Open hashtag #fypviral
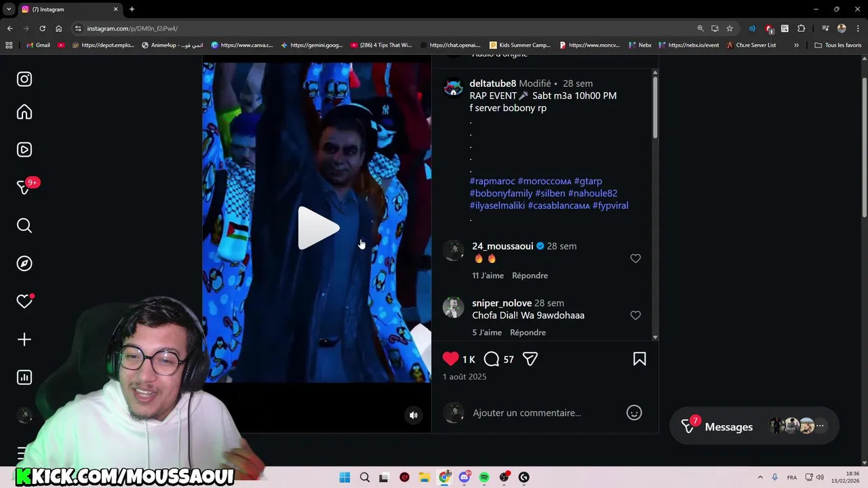 tap(610, 205)
